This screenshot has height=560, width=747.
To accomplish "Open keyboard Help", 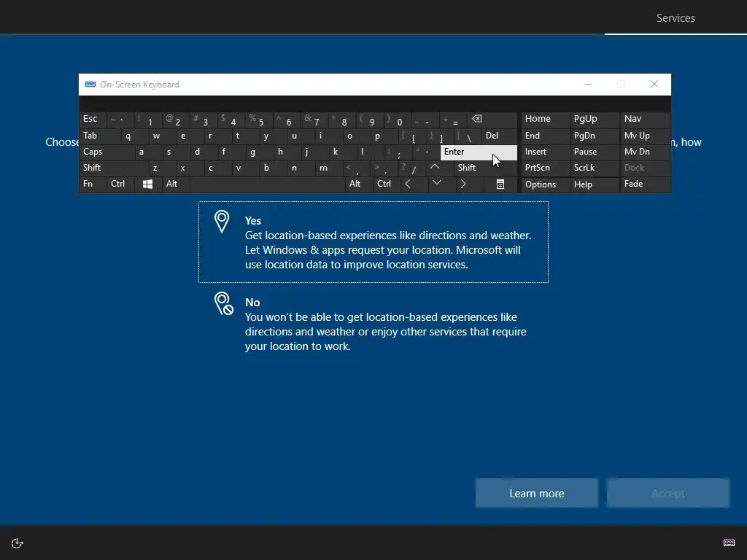I will (594, 184).
